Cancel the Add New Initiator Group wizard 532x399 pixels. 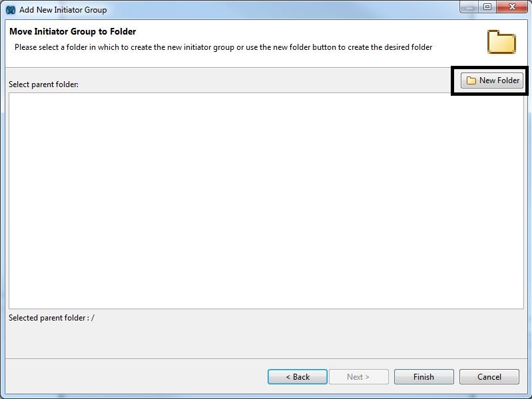[x=489, y=377]
